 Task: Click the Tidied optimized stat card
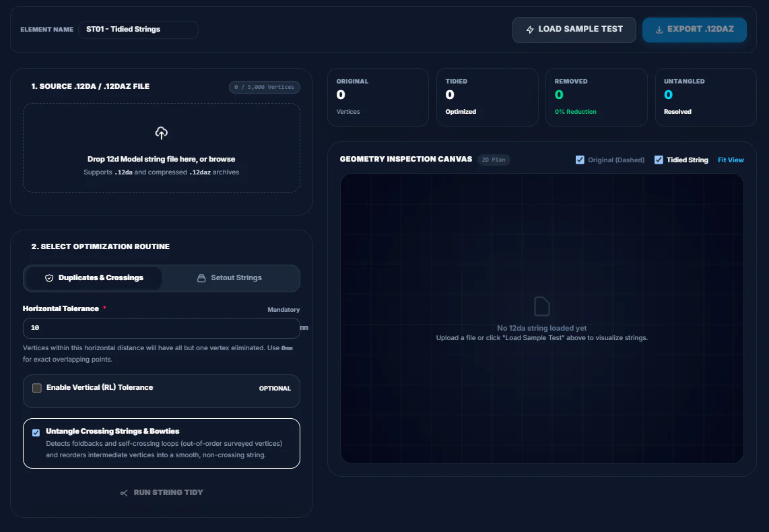(488, 97)
